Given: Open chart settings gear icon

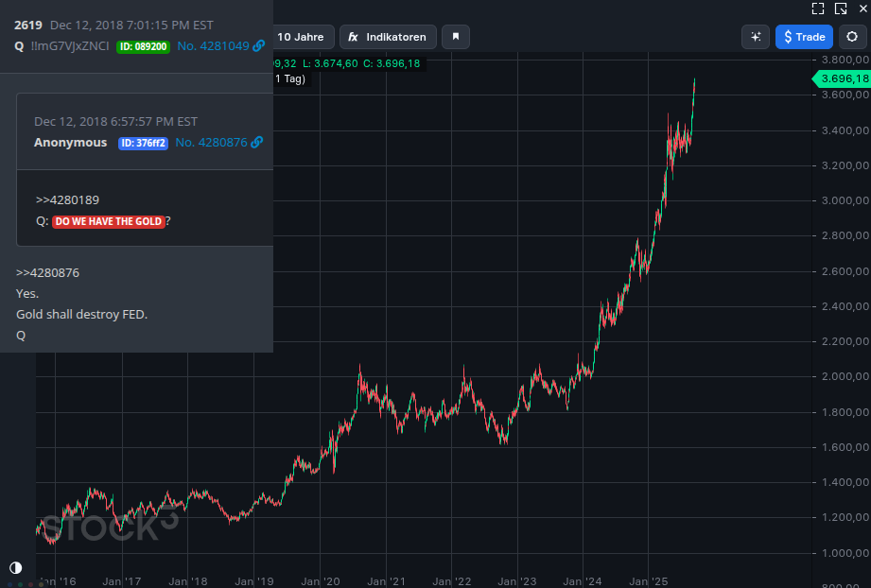Looking at the screenshot, I should coord(851,37).
